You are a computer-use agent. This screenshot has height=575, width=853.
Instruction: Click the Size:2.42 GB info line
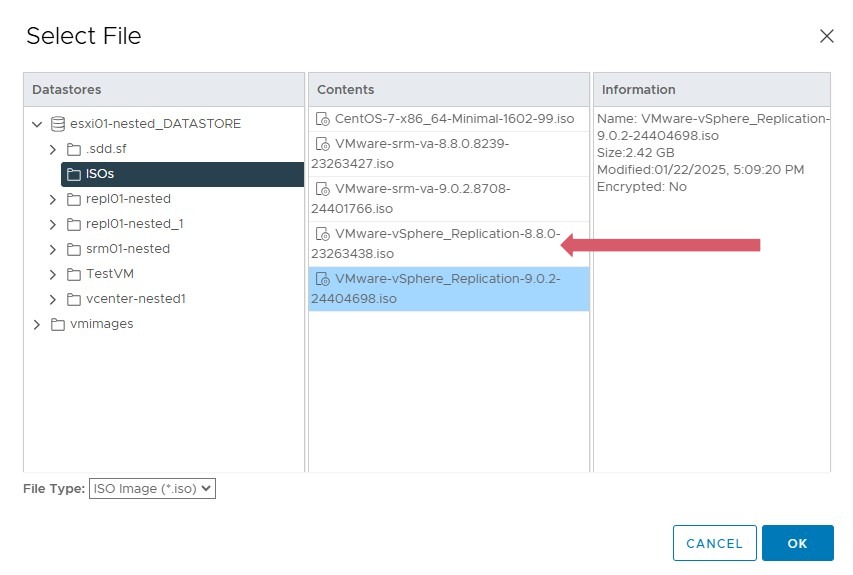click(x=635, y=153)
